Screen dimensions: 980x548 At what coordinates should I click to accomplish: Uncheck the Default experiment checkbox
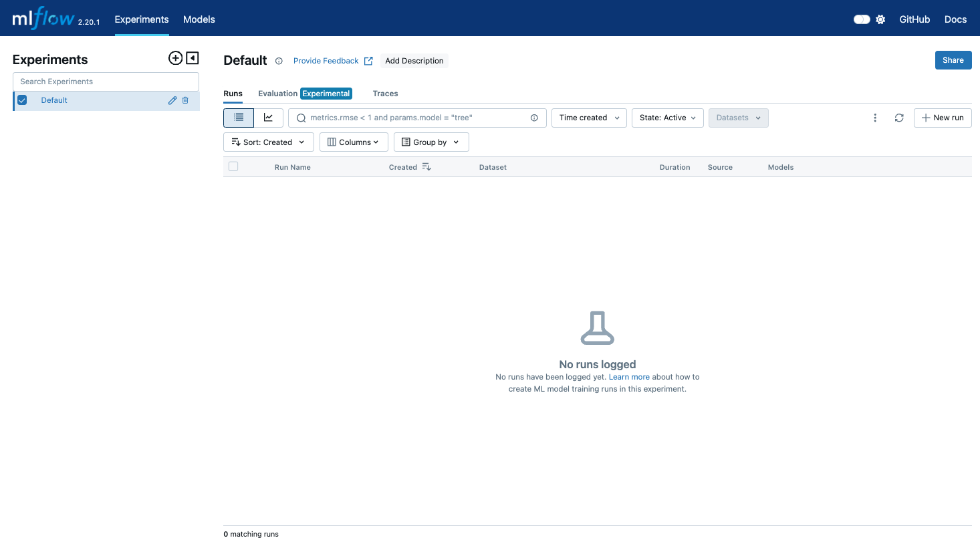22,100
